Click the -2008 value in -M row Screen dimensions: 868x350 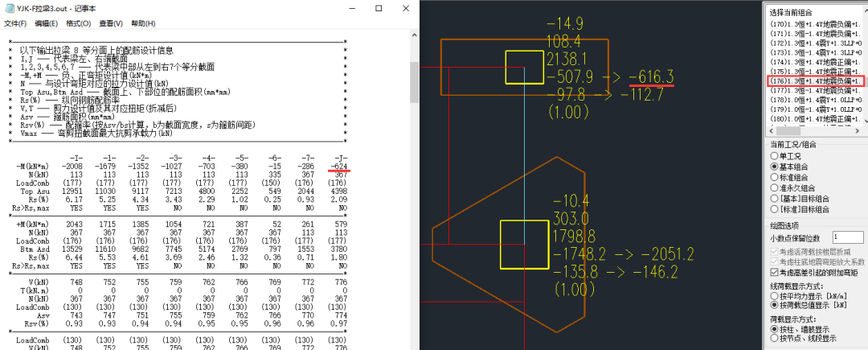72,166
